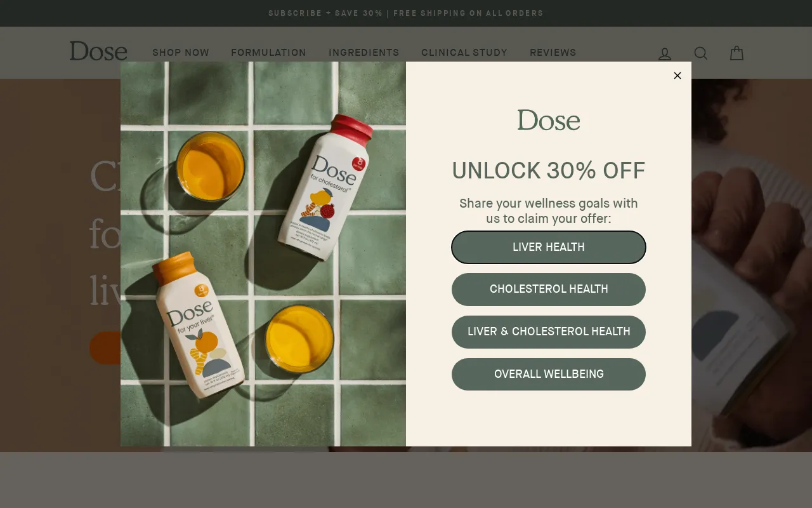Pick Liver & Cholesterol Health option
The image size is (812, 508).
[549, 332]
